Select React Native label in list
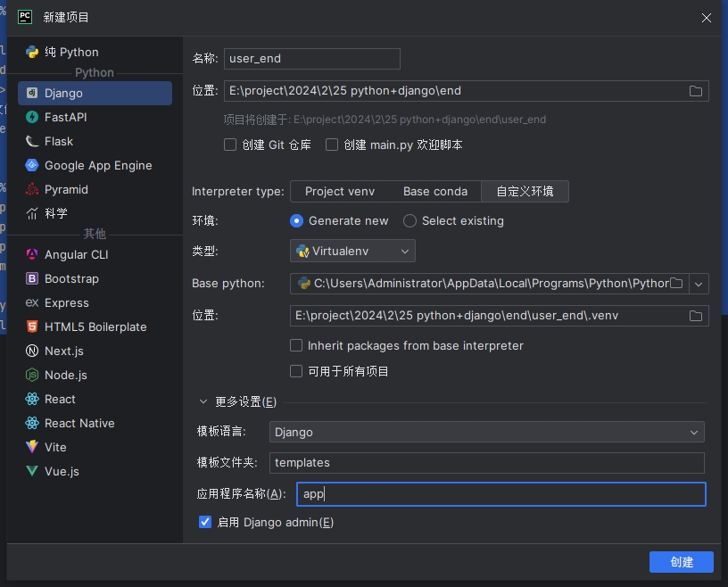 79,423
